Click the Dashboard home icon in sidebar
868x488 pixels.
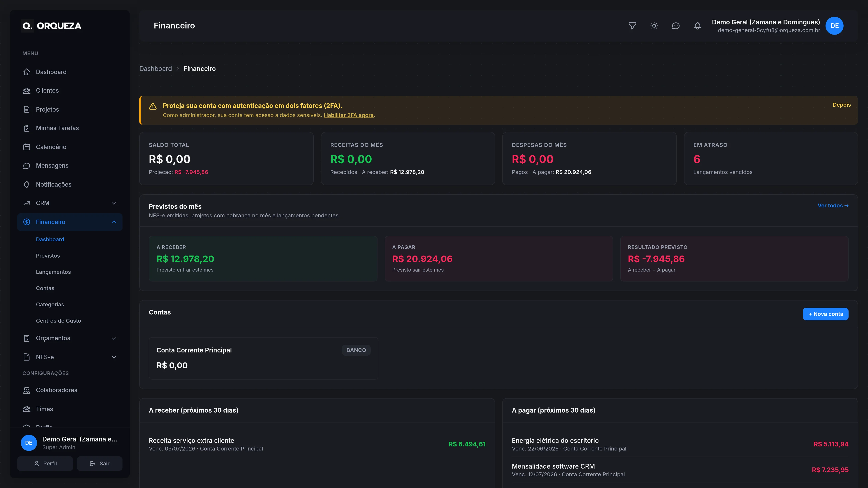tap(27, 72)
